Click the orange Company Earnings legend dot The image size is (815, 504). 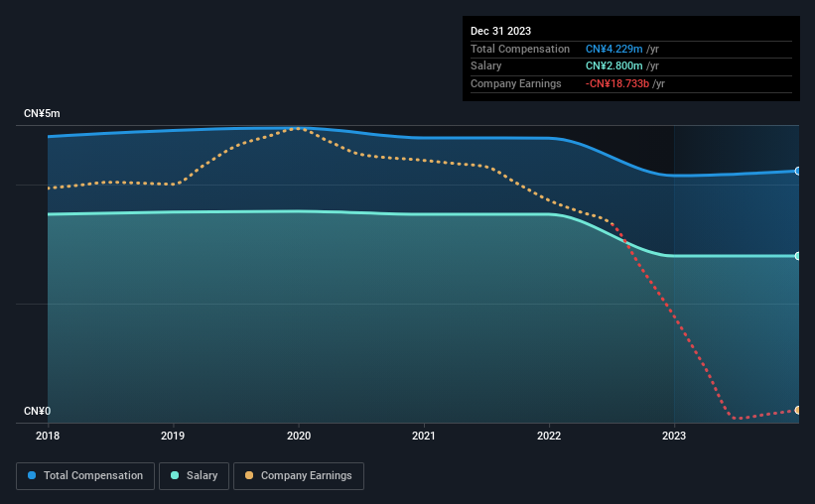point(249,475)
